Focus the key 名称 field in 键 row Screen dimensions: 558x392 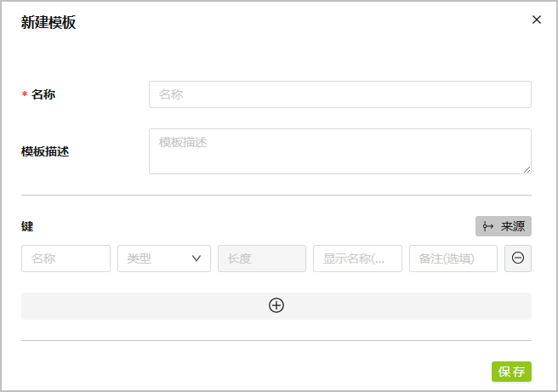click(65, 258)
